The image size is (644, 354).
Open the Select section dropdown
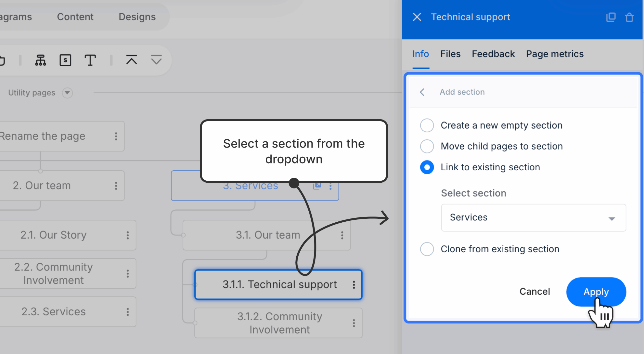[534, 218]
